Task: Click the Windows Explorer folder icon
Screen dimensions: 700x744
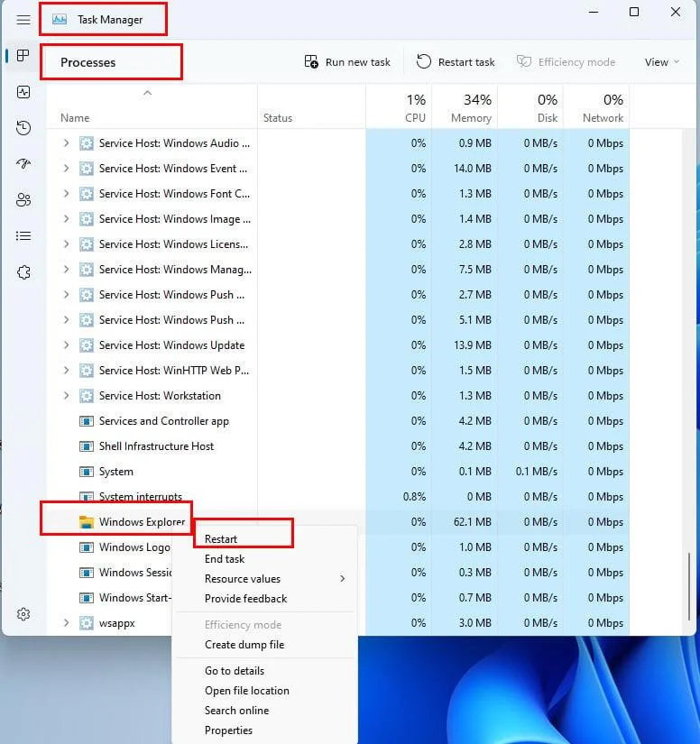Action: [87, 522]
